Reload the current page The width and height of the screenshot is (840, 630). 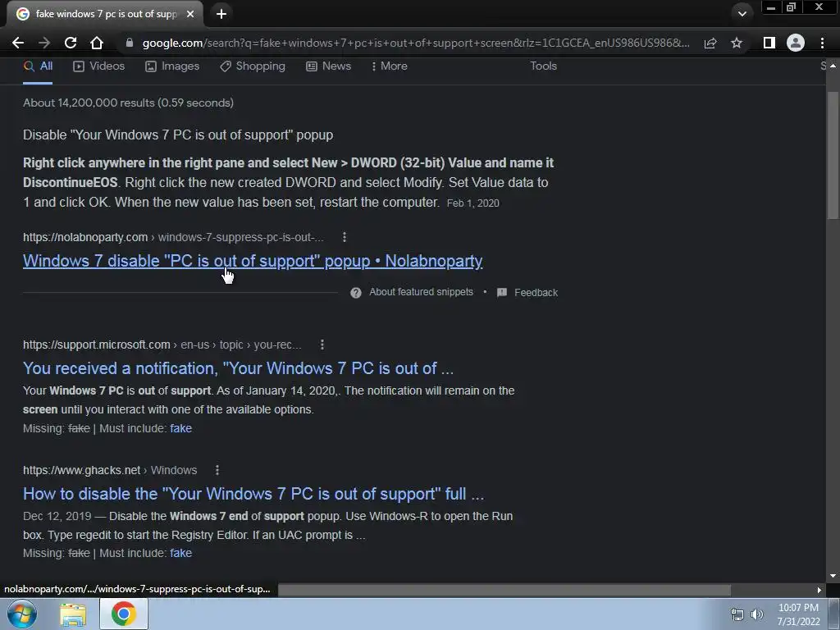71,43
